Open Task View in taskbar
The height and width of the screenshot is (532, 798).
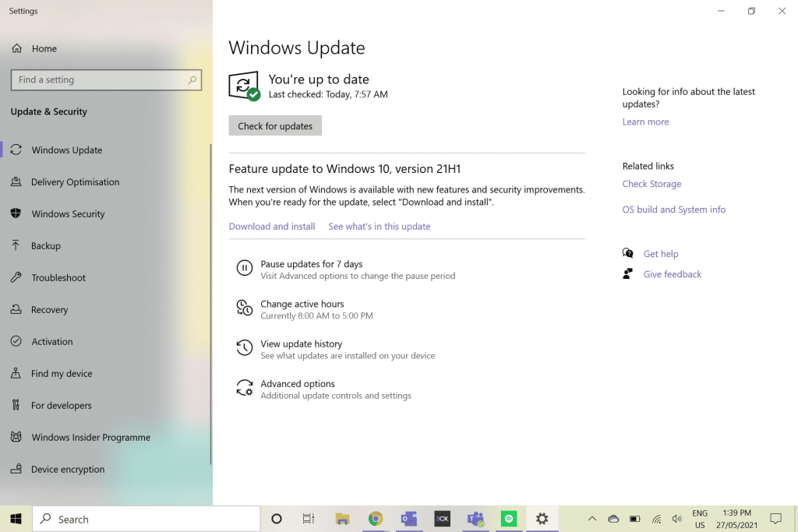[309, 519]
